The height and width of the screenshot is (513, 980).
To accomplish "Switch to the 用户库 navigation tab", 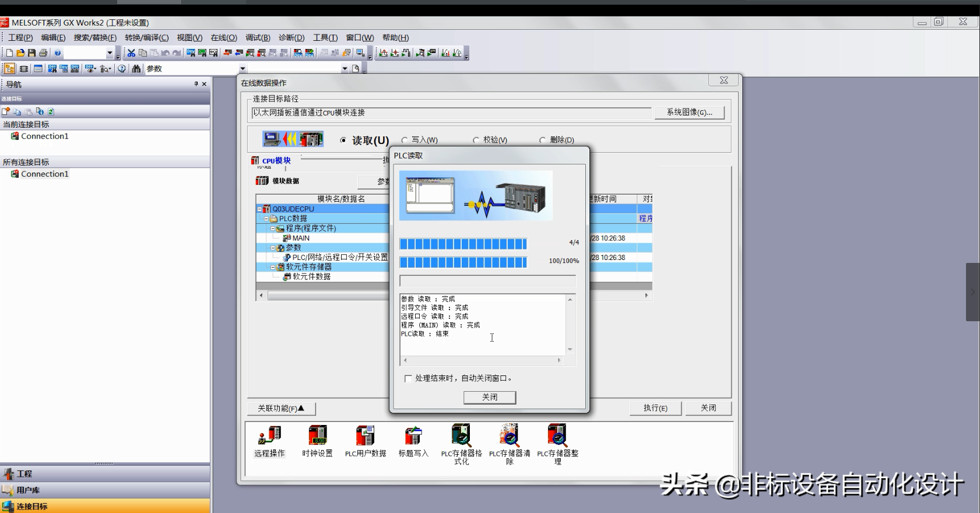I will point(105,490).
